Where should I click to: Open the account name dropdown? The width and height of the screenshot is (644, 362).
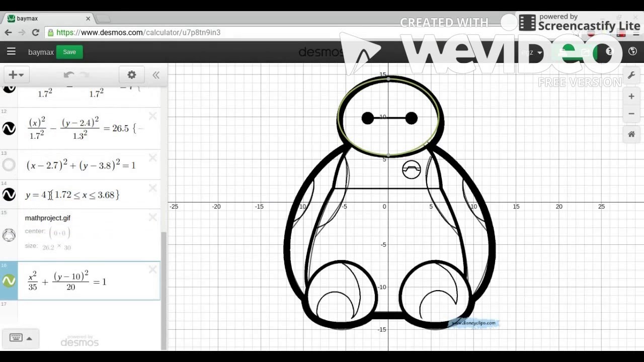point(532,52)
